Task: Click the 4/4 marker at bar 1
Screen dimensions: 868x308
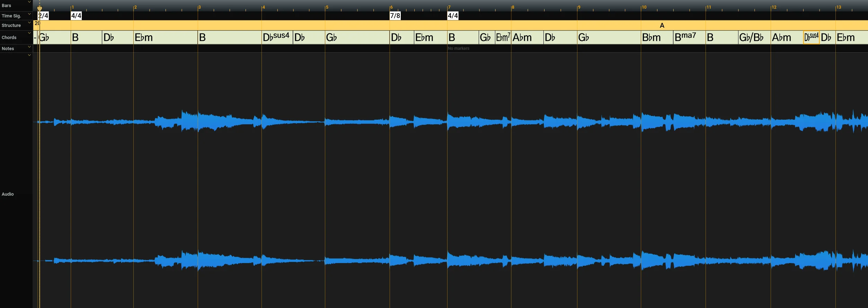Action: 76,16
